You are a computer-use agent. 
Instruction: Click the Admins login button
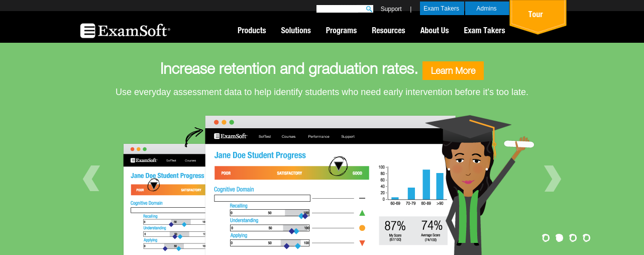coord(486,9)
